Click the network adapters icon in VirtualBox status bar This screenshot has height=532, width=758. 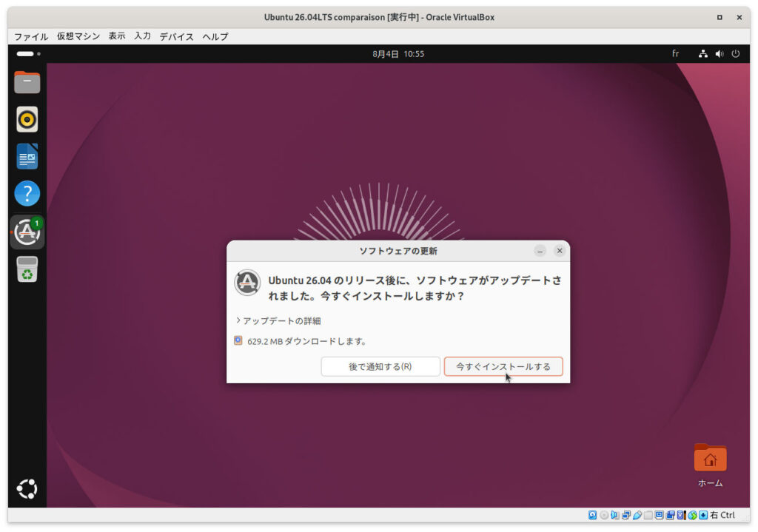pyautogui.click(x=626, y=515)
